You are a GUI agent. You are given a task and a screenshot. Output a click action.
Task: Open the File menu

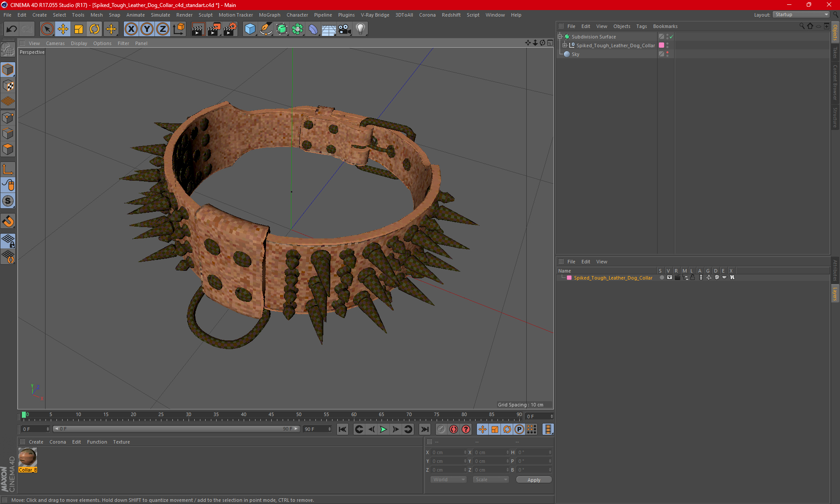coord(7,15)
